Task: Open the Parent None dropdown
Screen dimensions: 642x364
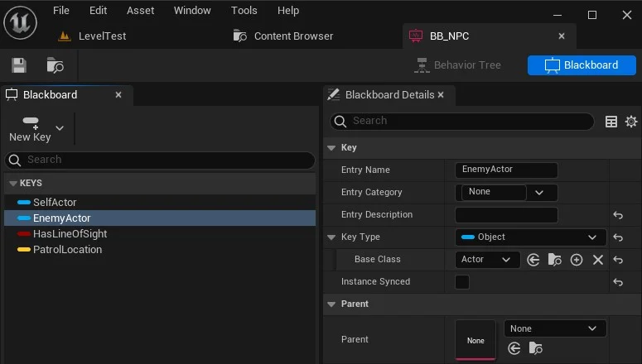Action: coord(555,328)
